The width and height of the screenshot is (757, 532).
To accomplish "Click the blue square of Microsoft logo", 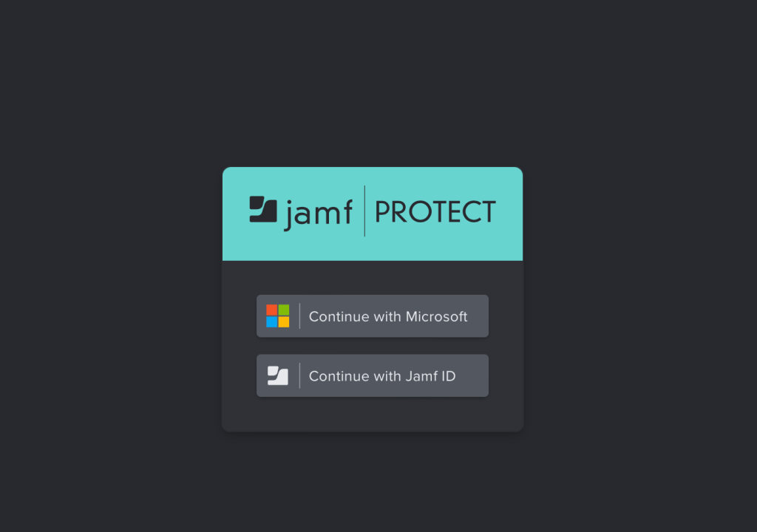I will [x=272, y=322].
